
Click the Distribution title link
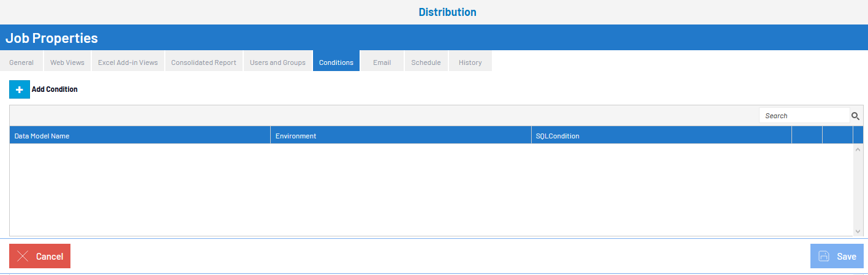pyautogui.click(x=447, y=12)
